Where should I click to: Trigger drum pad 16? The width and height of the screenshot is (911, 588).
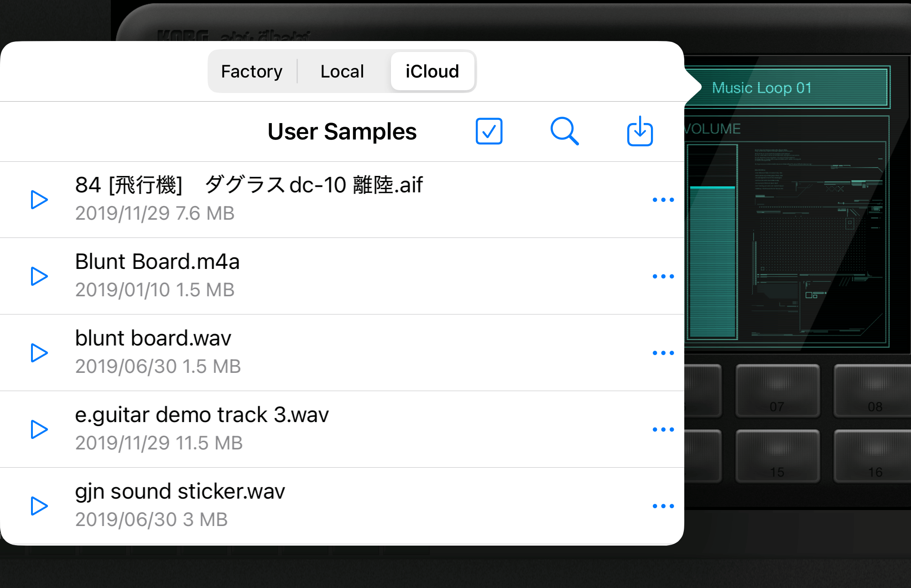[874, 456]
